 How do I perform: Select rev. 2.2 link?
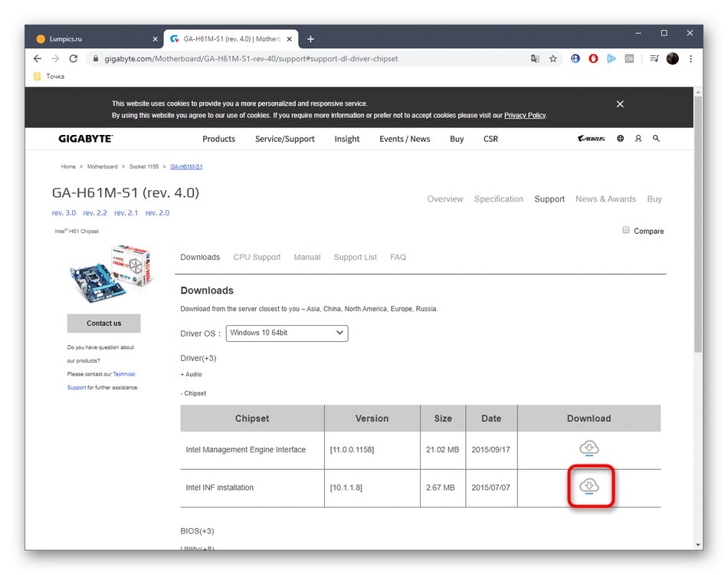(x=95, y=212)
